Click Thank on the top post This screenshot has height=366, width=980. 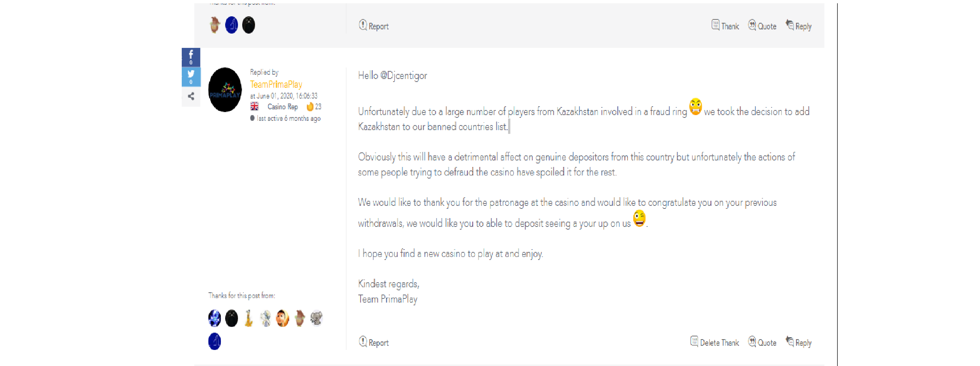coord(725,26)
